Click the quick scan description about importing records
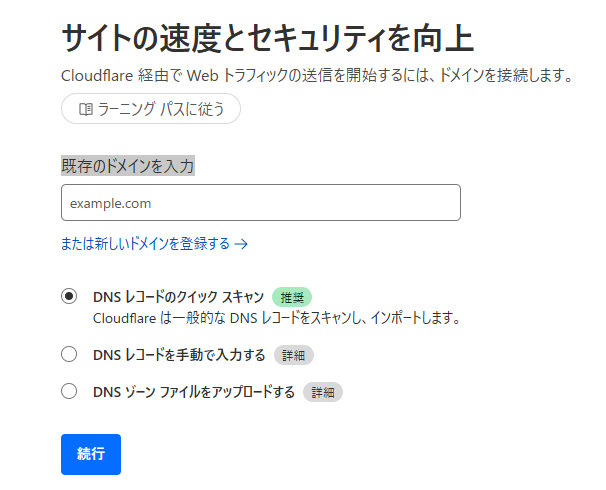This screenshot has height=490, width=606. [277, 318]
